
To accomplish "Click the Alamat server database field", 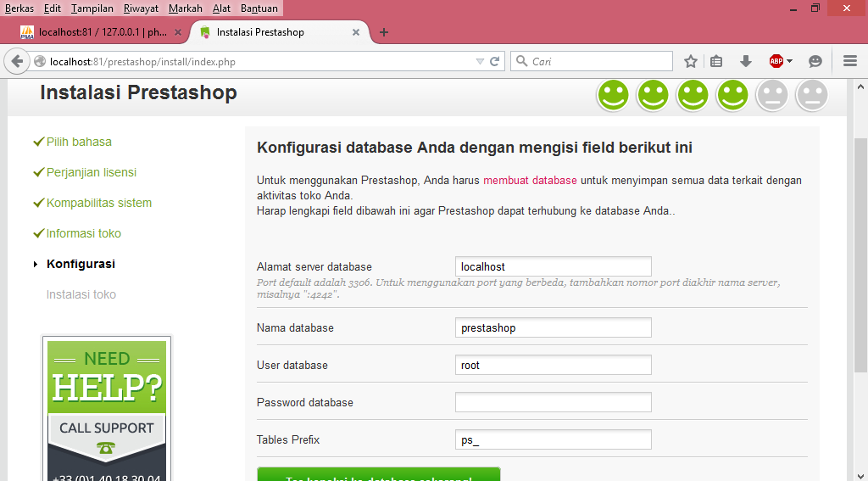I will point(553,266).
